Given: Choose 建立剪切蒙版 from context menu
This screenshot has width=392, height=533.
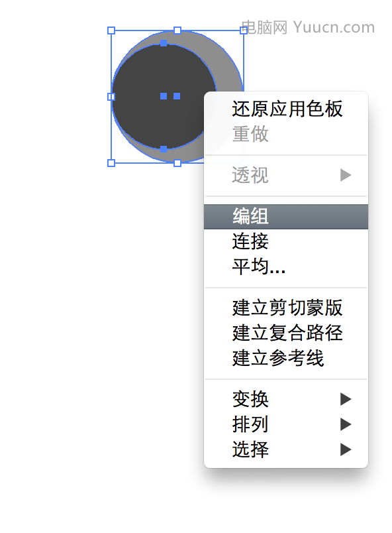Looking at the screenshot, I should 286,308.
